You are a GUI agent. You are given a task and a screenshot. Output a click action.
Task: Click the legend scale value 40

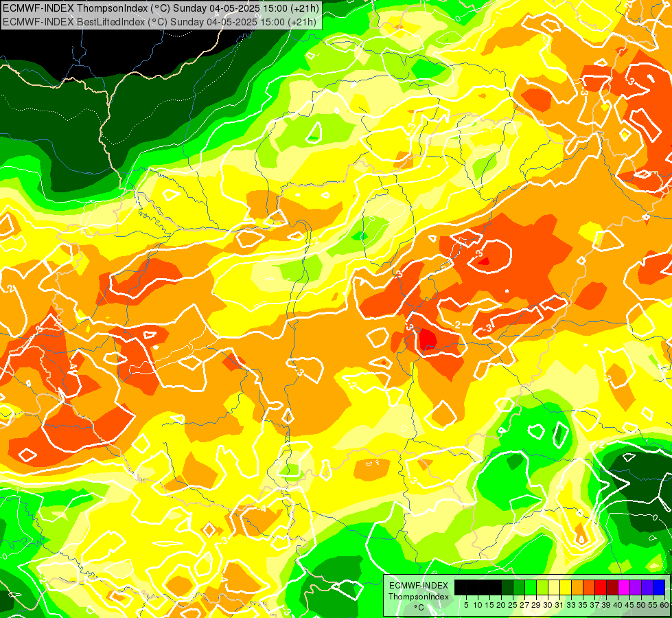[x=618, y=605]
